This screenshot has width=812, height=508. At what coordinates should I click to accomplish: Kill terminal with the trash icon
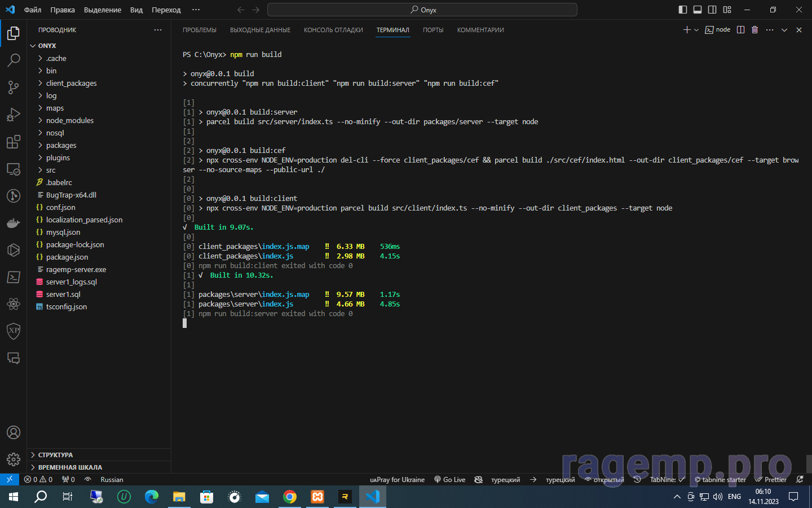[754, 30]
